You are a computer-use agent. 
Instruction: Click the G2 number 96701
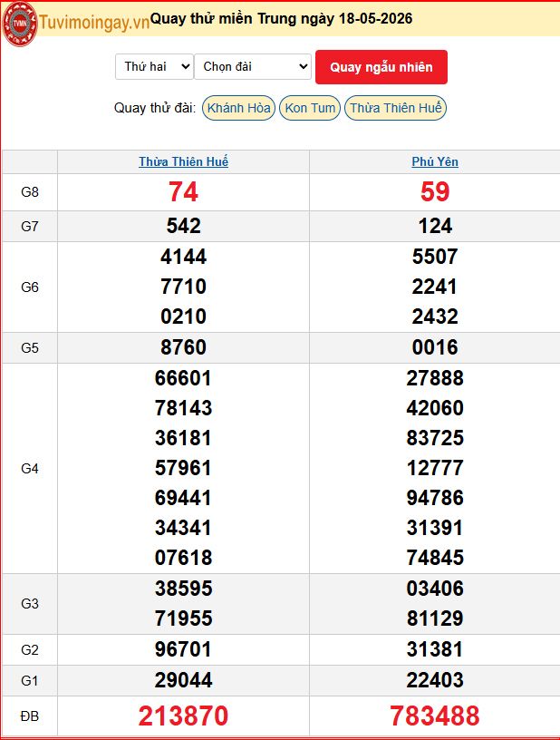click(x=183, y=649)
